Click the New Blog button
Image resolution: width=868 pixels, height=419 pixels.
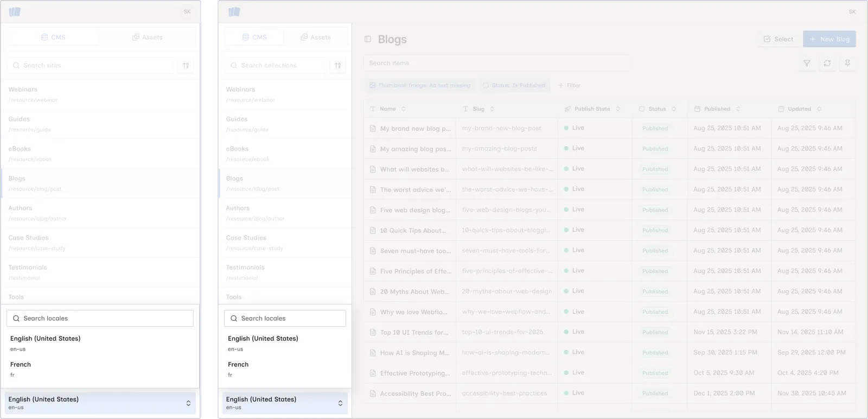pyautogui.click(x=829, y=39)
